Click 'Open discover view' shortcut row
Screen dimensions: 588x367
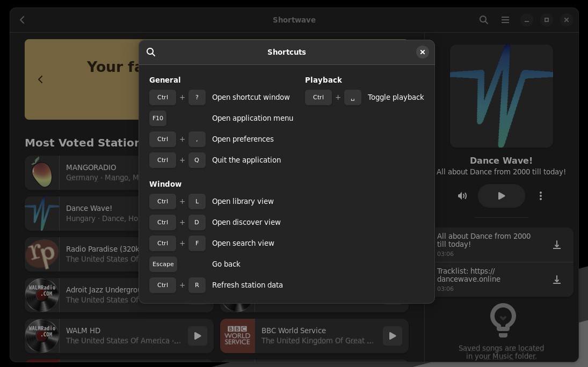pyautogui.click(x=221, y=222)
